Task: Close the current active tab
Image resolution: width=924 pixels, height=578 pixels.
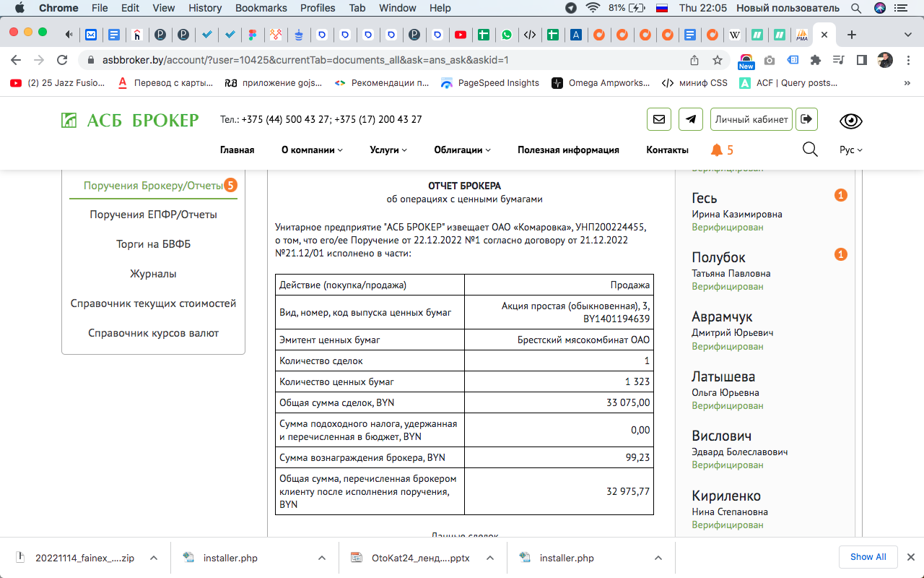Action: pyautogui.click(x=824, y=34)
